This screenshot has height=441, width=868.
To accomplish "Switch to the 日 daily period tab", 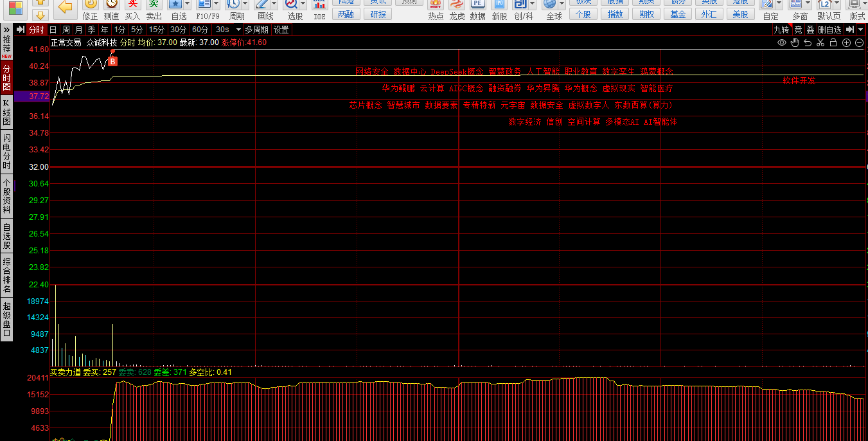I will click(53, 30).
